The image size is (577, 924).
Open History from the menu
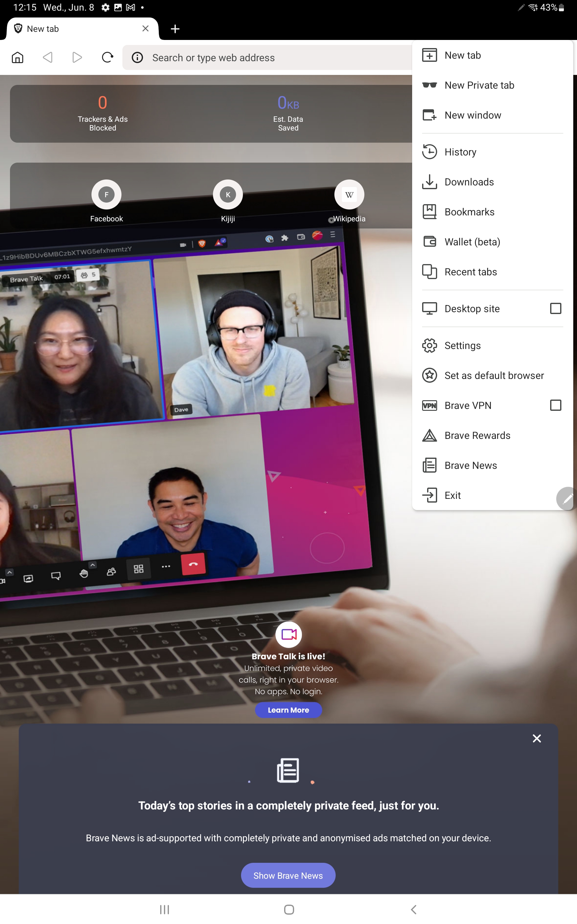coord(492,152)
